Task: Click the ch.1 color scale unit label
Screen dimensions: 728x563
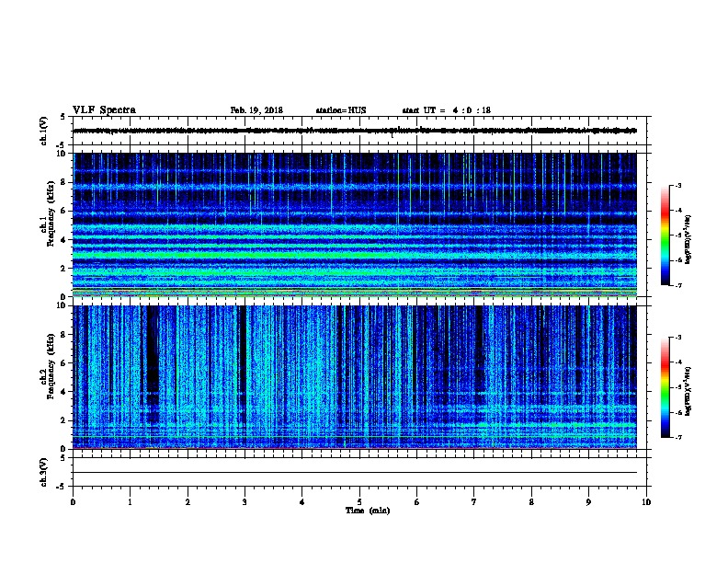Action: tap(688, 239)
